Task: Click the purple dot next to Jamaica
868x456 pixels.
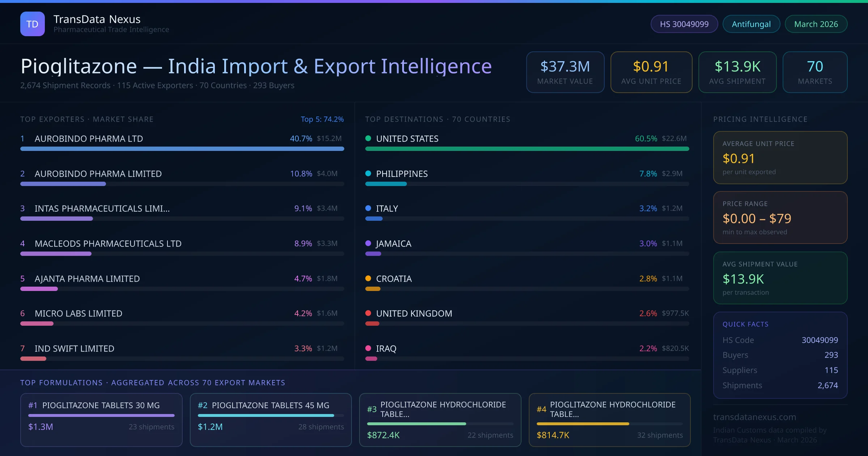Action: pyautogui.click(x=368, y=243)
